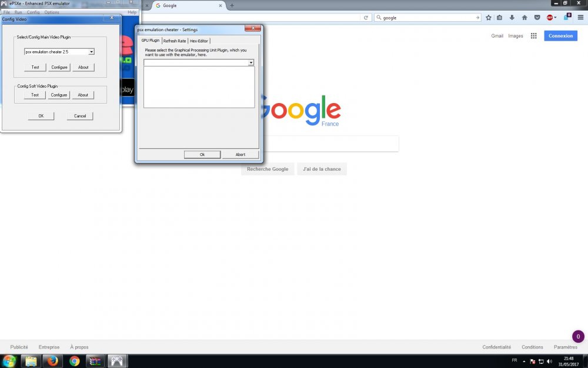This screenshot has height=368, width=588.
Task: Open the Entreprise footer link
Action: tap(49, 347)
